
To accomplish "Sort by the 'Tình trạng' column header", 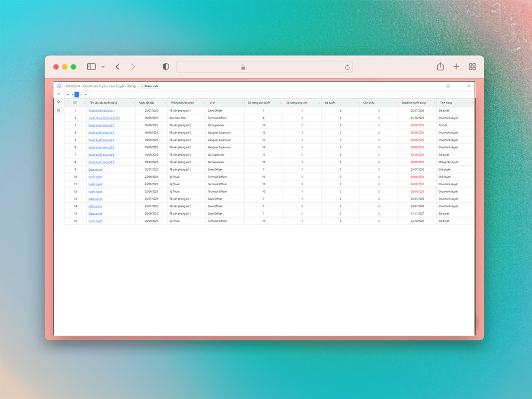I will click(x=446, y=103).
